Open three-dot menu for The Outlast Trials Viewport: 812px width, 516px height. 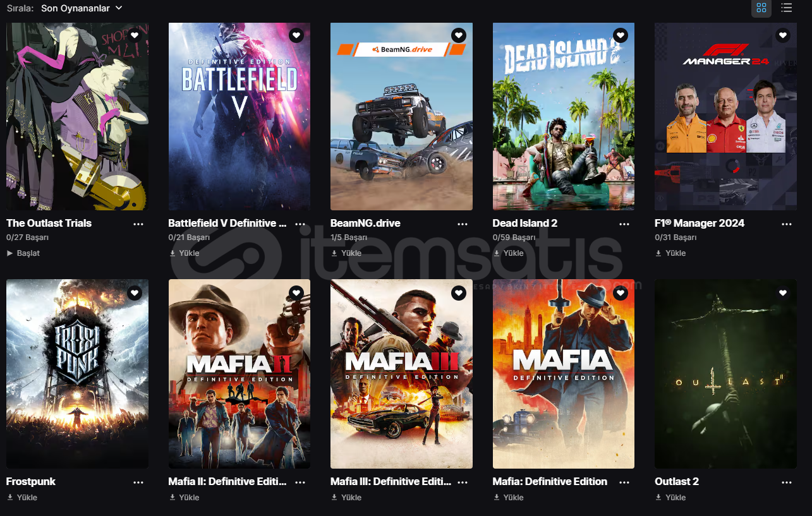coord(138,224)
